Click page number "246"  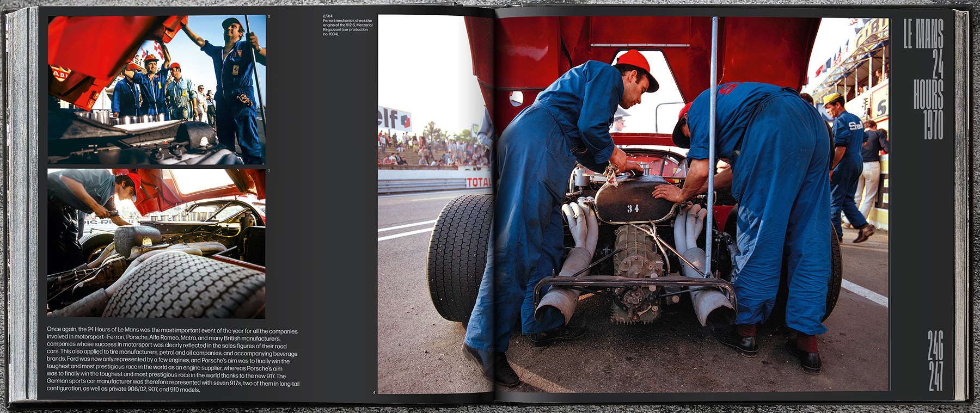[936, 345]
